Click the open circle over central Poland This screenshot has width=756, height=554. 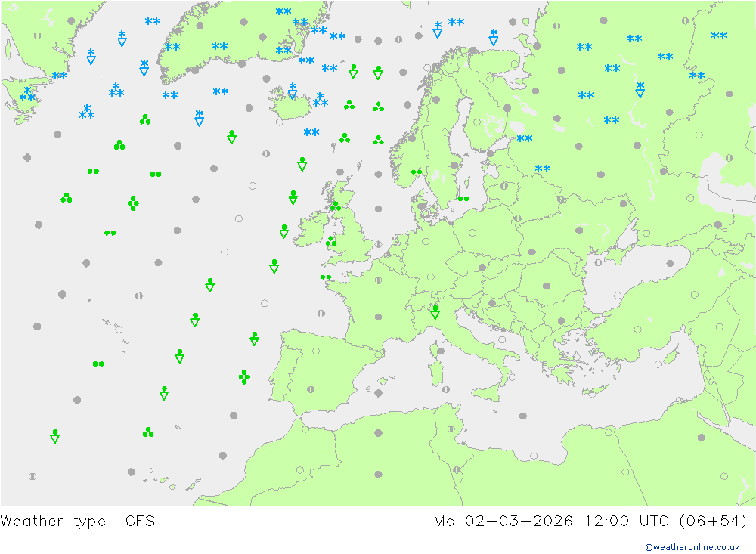[472, 233]
